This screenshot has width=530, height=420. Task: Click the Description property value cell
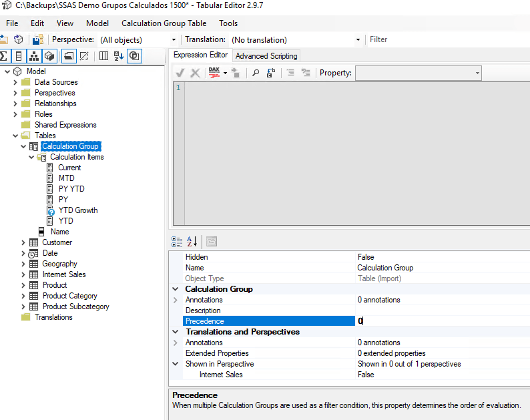[443, 310]
